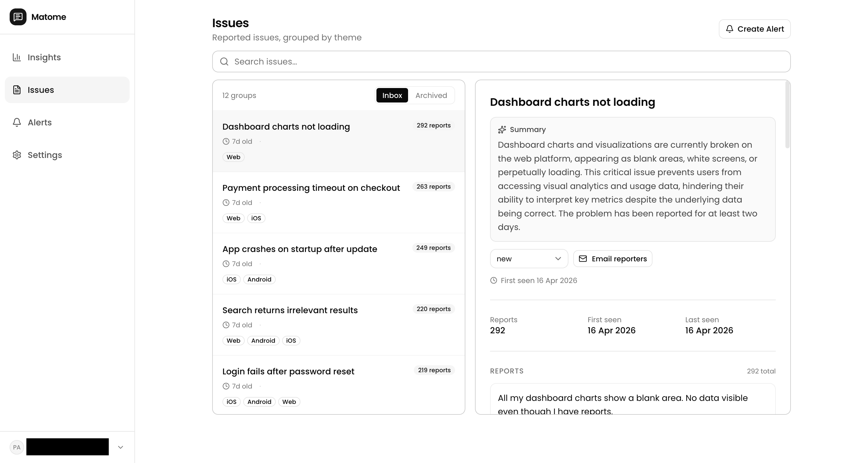Screen dimensions: 868x463
Task: Click Web tag on Login fails row
Action: [289, 402]
